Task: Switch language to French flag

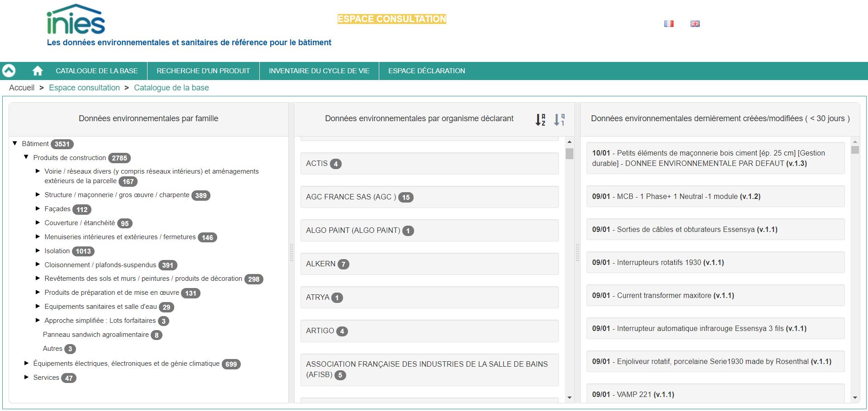Action: (x=668, y=24)
